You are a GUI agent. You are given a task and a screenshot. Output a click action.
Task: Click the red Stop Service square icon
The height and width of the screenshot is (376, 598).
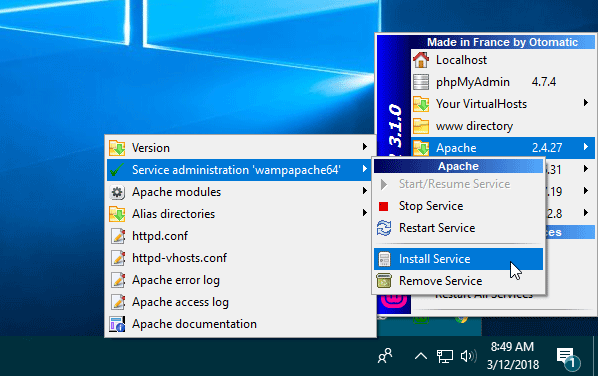[x=383, y=206]
